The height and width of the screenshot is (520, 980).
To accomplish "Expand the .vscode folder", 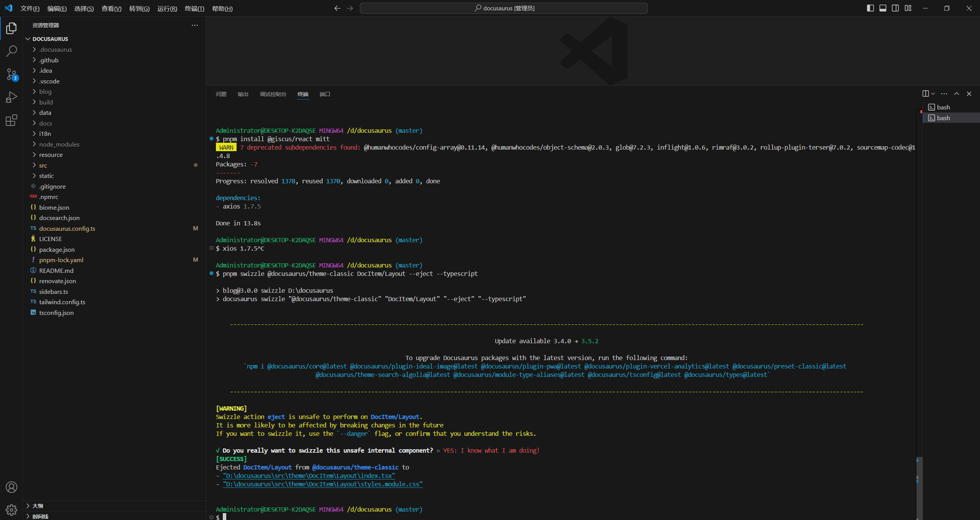I will 114,81.
